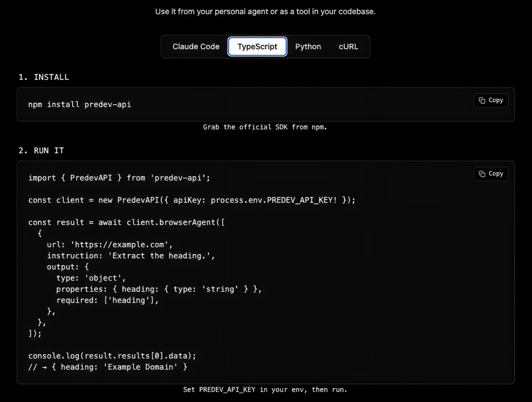Click the url 'https://example.com' line

[x=110, y=244]
